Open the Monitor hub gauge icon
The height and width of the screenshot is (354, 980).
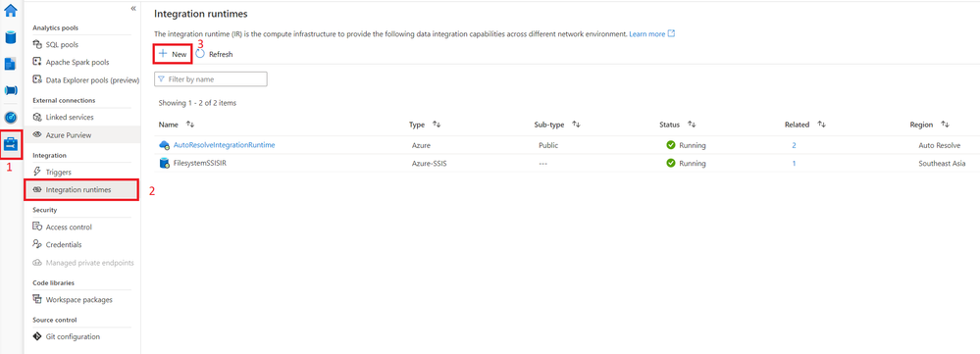coord(11,118)
